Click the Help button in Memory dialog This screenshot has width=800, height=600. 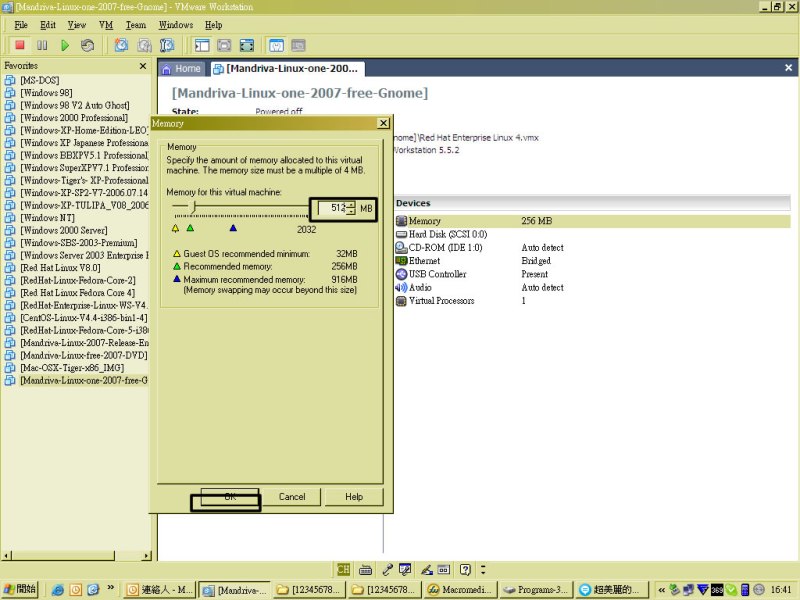354,497
